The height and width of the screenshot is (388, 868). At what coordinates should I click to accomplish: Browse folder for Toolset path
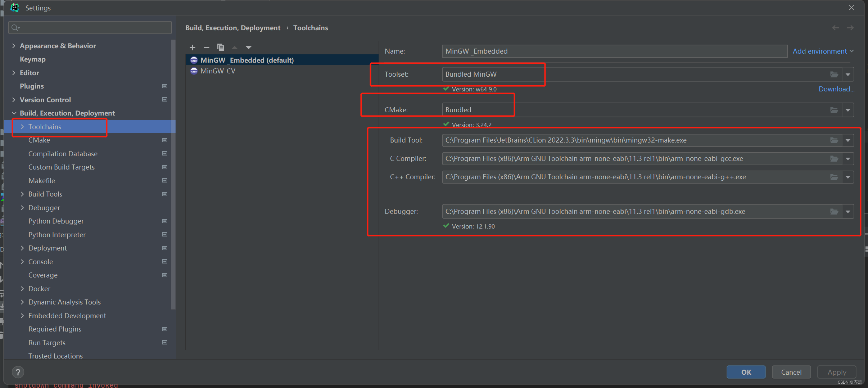pyautogui.click(x=834, y=75)
